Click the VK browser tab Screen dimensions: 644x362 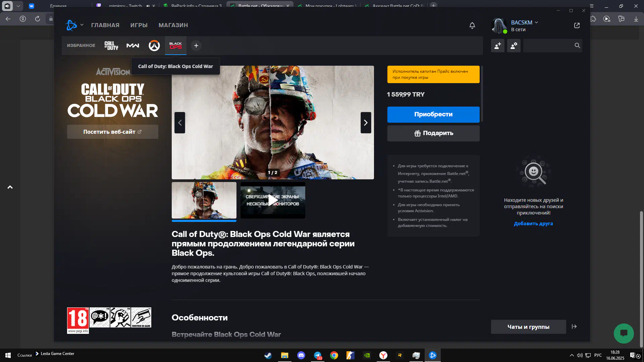[32, 6]
